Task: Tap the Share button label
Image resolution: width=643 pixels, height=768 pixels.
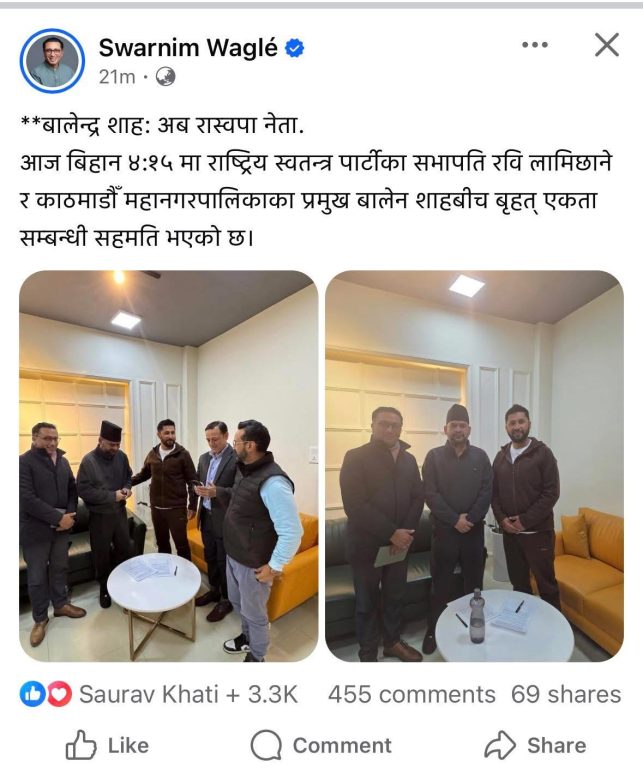Action: click(x=557, y=745)
